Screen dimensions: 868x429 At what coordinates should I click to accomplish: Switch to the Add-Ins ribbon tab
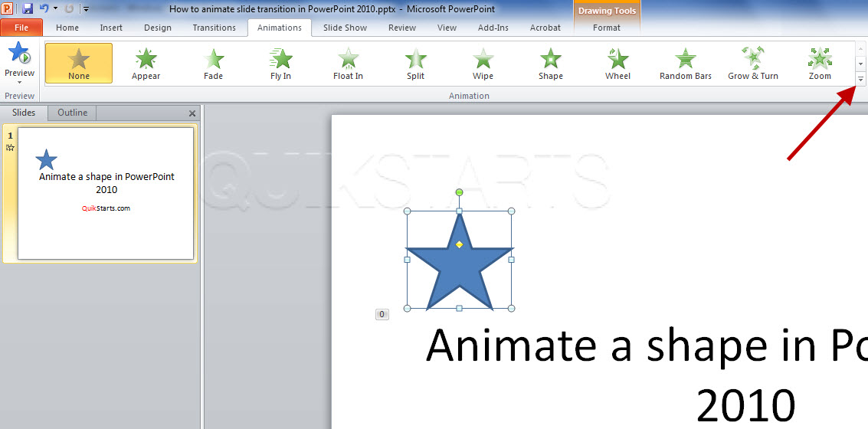click(x=493, y=28)
